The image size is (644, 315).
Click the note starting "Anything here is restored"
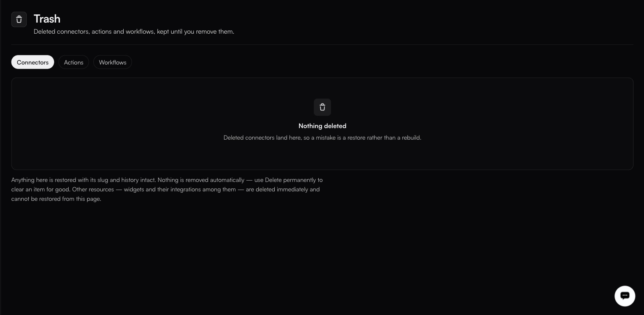167,189
